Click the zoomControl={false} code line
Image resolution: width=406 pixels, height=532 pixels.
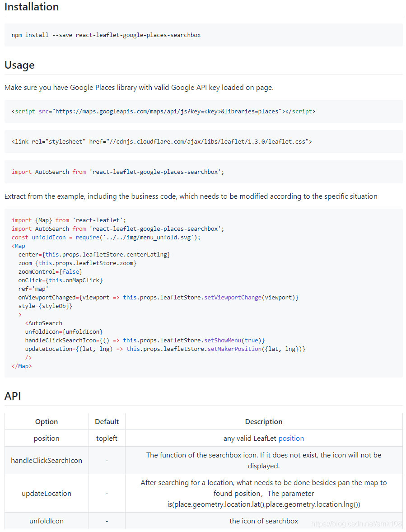(50, 272)
